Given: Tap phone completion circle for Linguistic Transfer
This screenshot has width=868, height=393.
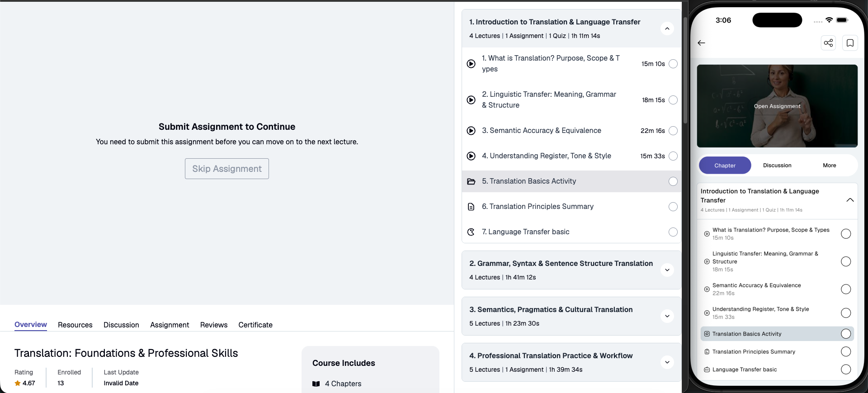Looking at the screenshot, I should (846, 261).
